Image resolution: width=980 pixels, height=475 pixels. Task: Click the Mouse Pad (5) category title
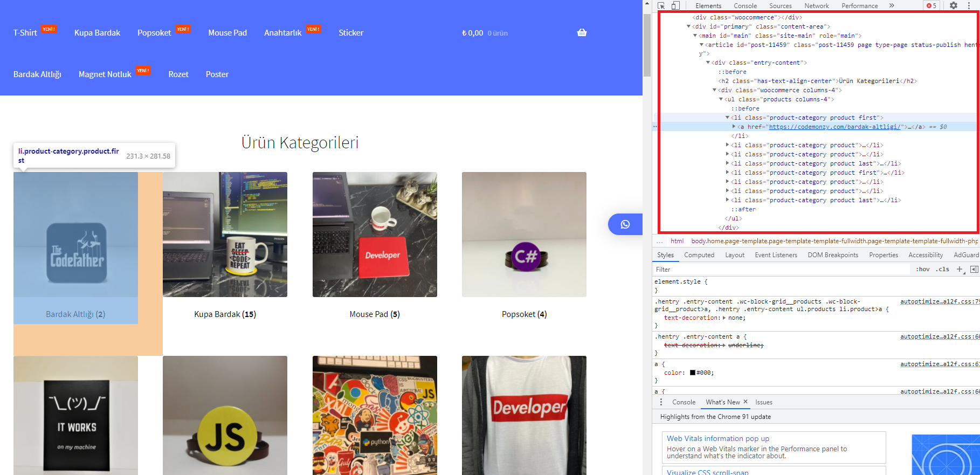coord(375,314)
